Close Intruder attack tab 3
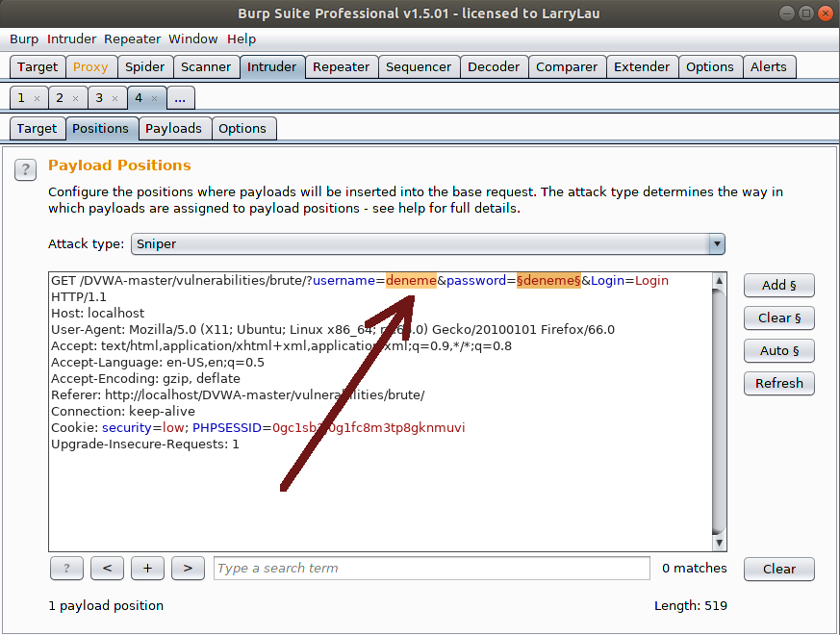Viewport: 840px width, 635px height. (x=115, y=98)
